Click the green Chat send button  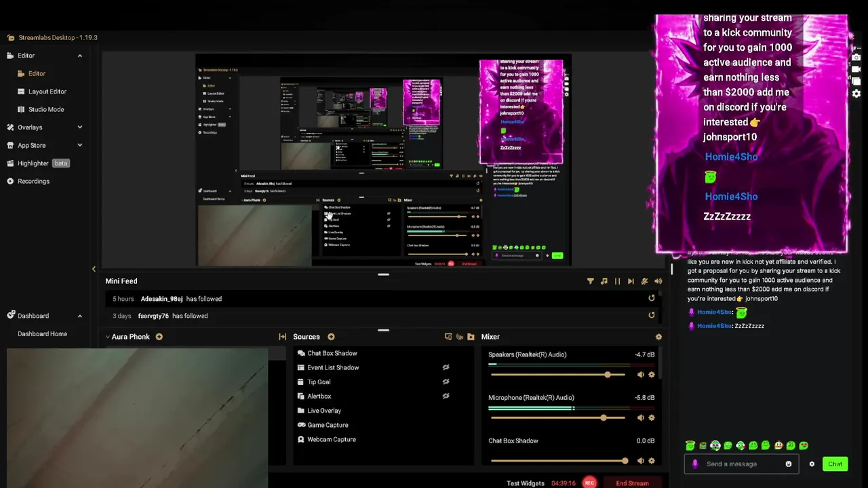pos(835,464)
